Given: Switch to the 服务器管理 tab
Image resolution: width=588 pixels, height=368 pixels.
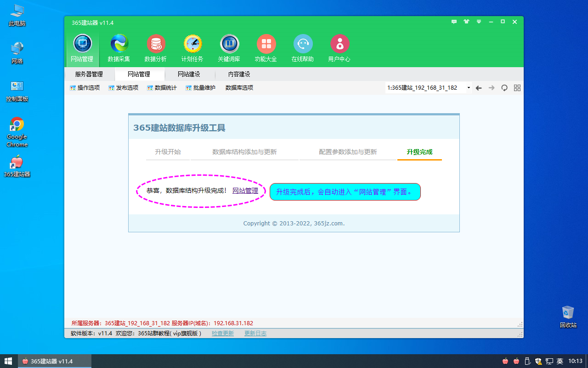Looking at the screenshot, I should tap(89, 74).
